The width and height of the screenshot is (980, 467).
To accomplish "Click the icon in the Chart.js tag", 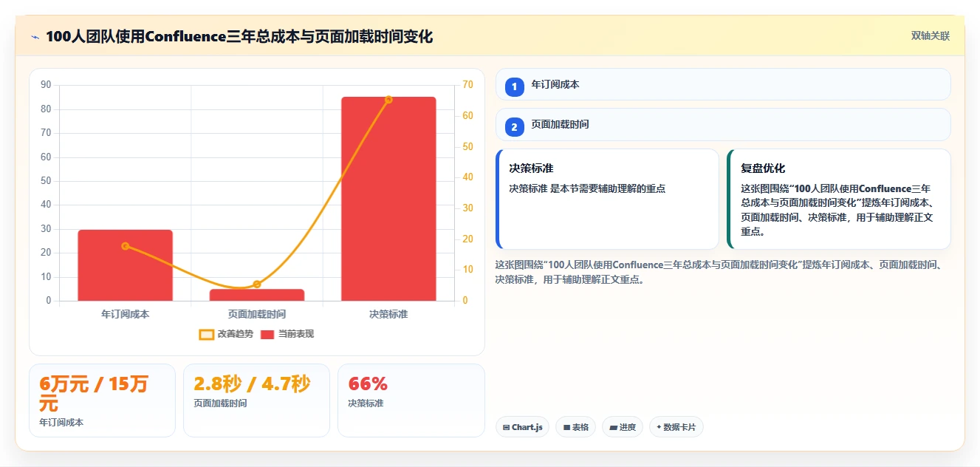I will [506, 427].
